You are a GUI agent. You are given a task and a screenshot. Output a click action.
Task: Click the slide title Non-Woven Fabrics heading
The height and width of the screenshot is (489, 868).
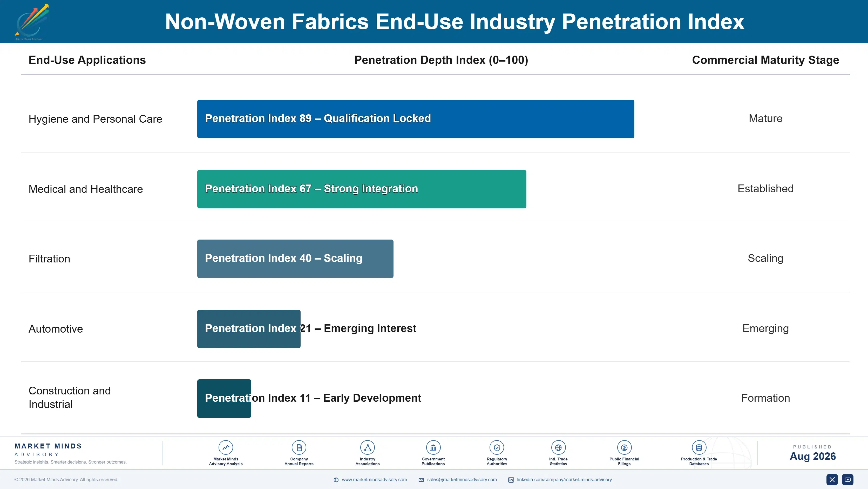455,22
